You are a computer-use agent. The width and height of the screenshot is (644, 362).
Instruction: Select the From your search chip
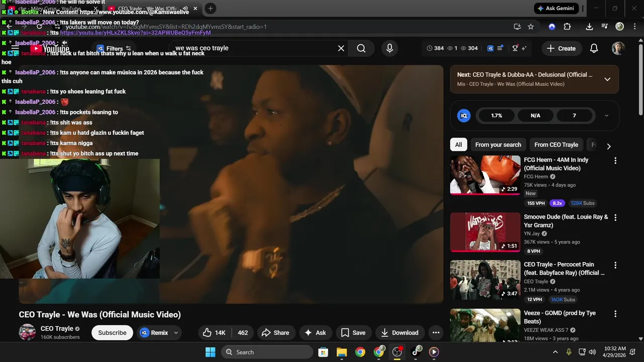(498, 145)
